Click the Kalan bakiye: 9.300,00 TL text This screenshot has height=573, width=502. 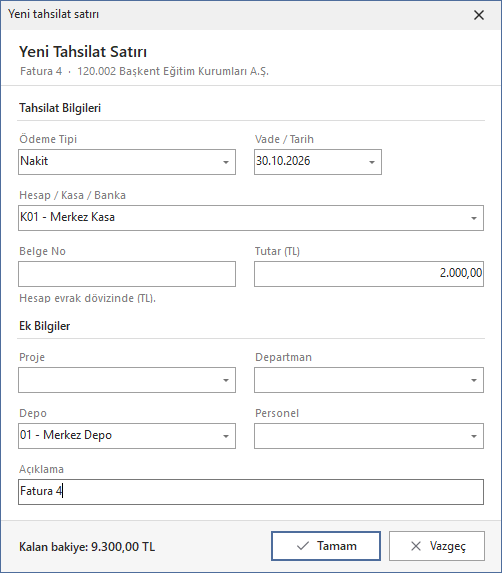click(87, 547)
